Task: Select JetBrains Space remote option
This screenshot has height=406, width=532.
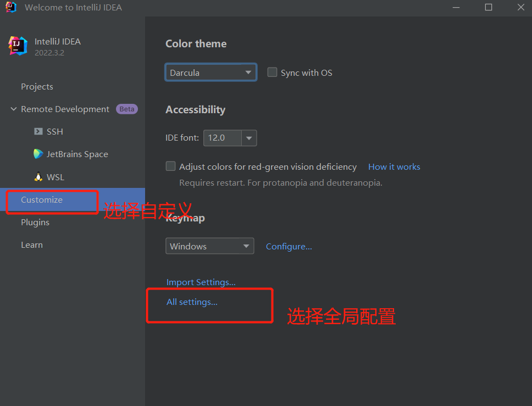Action: (77, 154)
